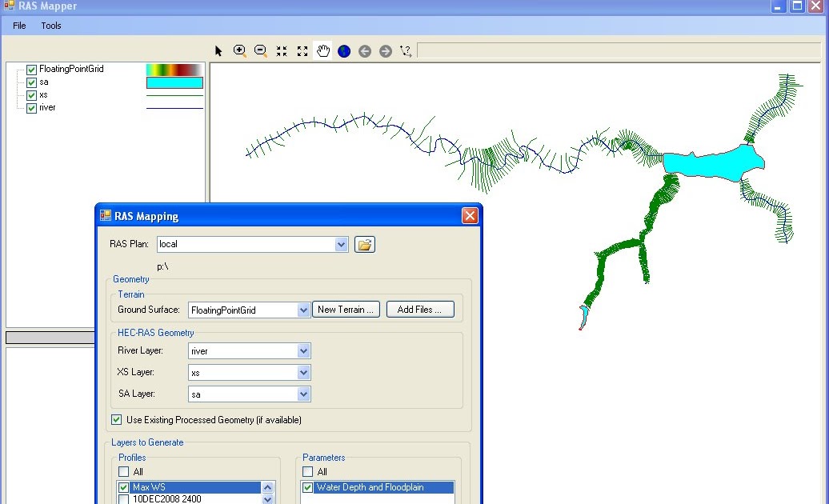Open the Ground Surface dropdown
The width and height of the screenshot is (829, 504).
303,309
